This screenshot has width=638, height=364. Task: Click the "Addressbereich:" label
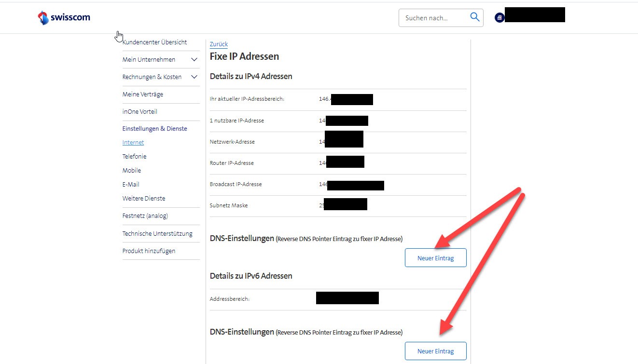[x=230, y=299]
